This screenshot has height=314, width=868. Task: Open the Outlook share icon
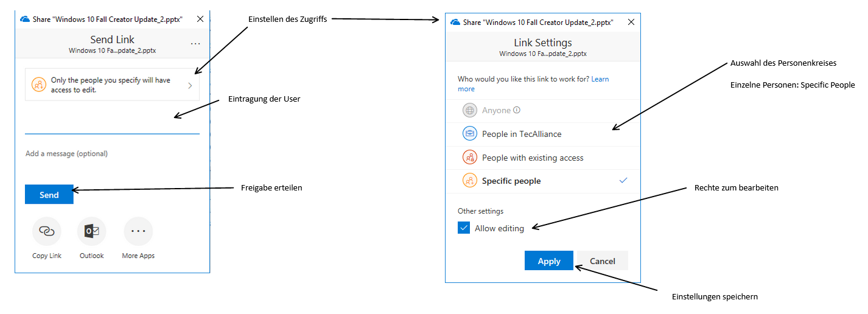click(92, 231)
